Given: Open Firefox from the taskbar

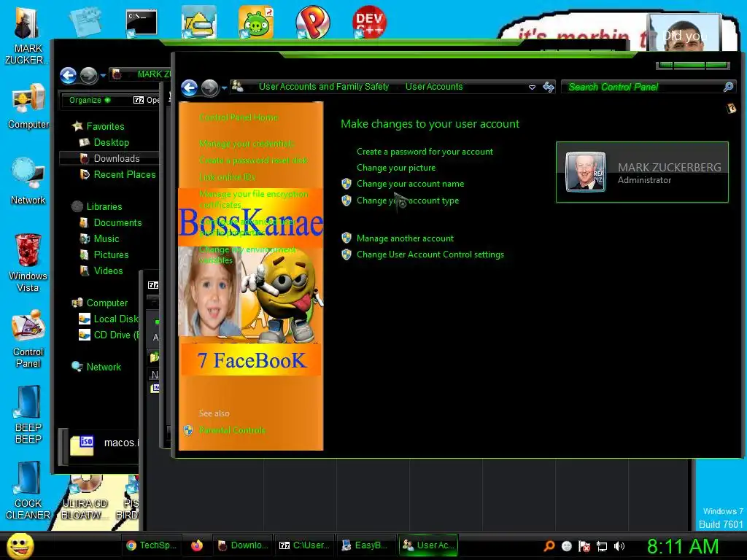Looking at the screenshot, I should [x=197, y=545].
